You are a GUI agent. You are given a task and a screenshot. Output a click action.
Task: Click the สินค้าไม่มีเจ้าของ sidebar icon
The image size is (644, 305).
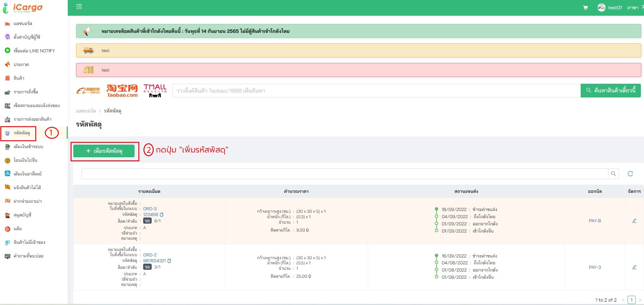(x=8, y=242)
